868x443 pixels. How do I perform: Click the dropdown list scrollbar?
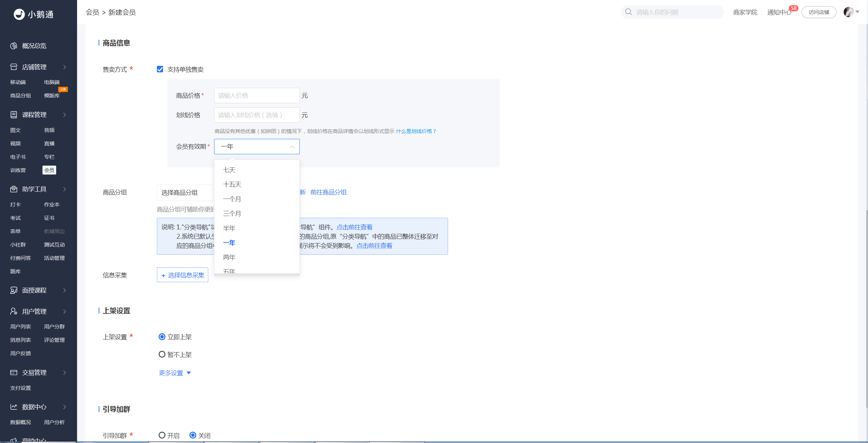coord(257,274)
